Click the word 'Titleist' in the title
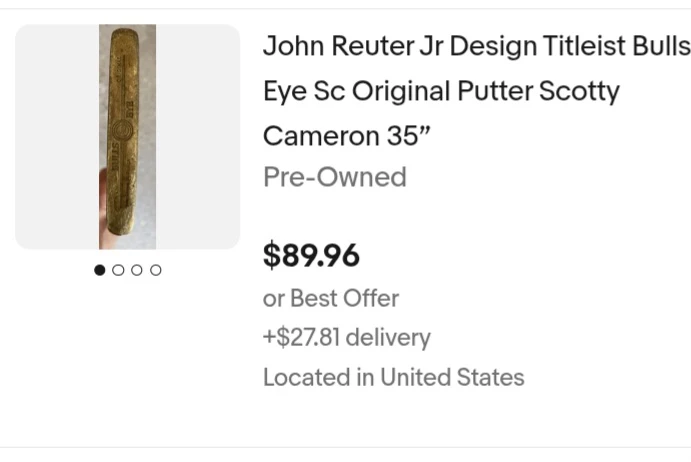The image size is (691, 462). 584,46
